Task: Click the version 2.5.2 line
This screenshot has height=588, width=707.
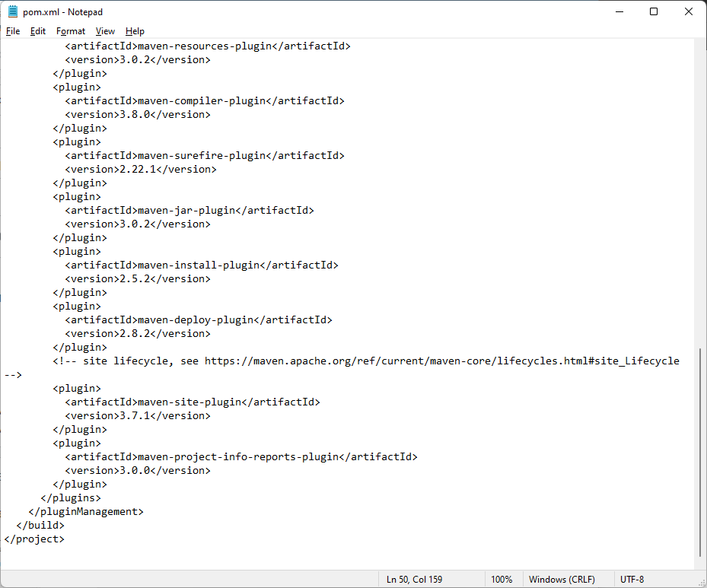Action: [138, 279]
